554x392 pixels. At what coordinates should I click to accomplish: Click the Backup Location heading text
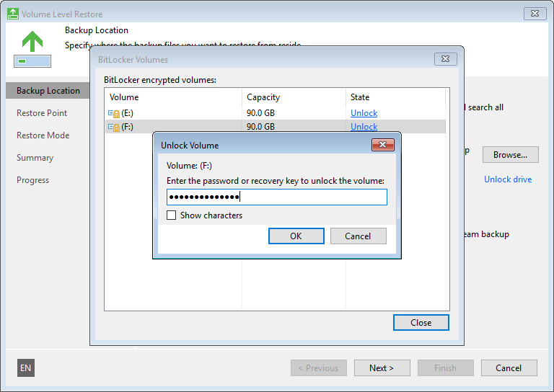97,30
